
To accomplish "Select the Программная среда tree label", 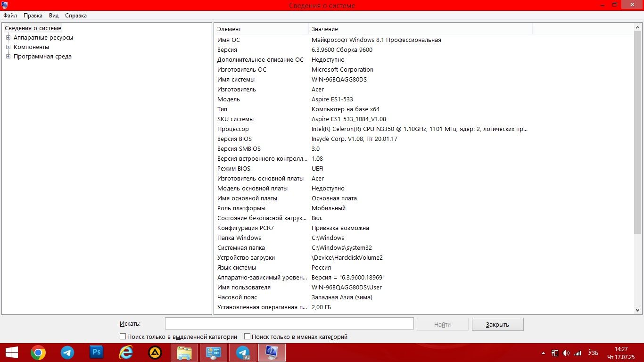I will pyautogui.click(x=42, y=57).
